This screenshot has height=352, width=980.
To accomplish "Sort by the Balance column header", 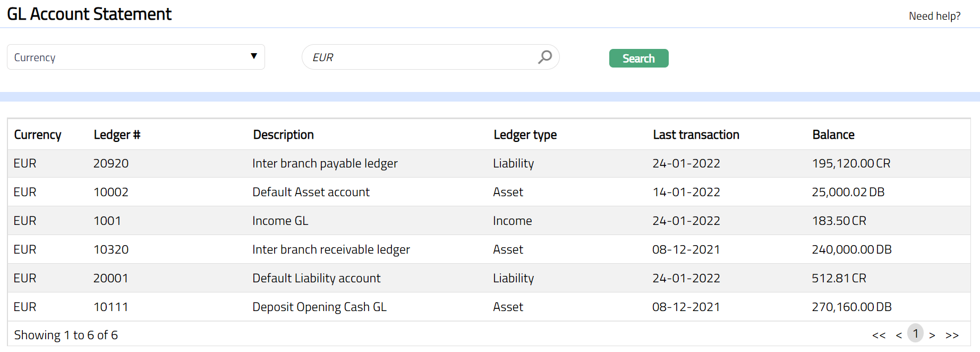I will 833,135.
